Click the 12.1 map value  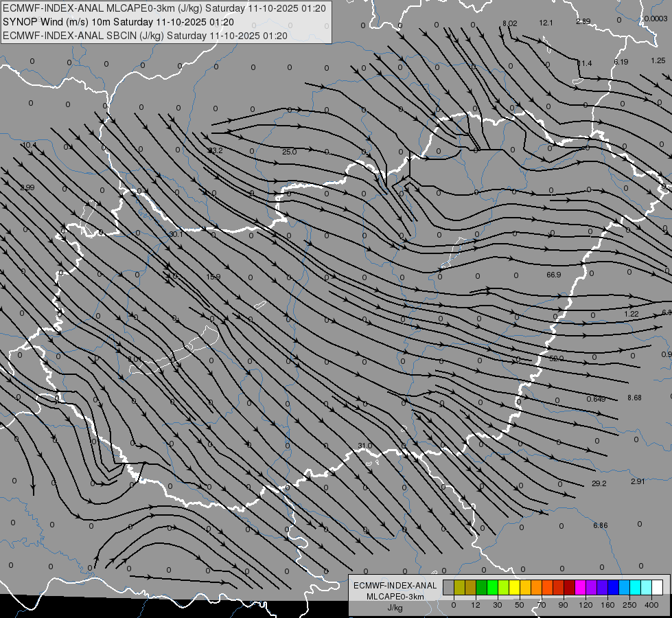point(546,23)
